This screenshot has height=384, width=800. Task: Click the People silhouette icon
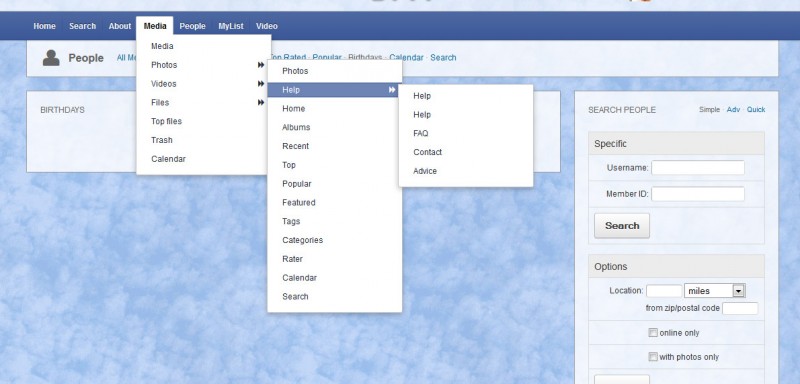pos(51,58)
